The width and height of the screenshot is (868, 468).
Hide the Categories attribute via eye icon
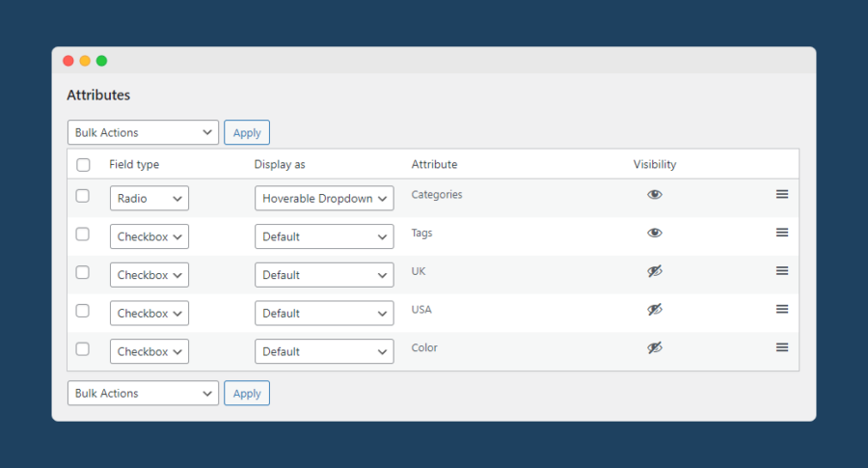[655, 195]
